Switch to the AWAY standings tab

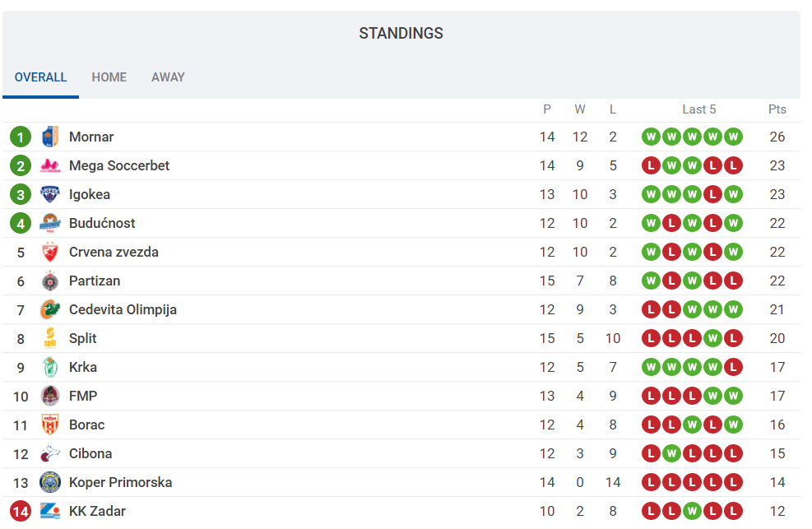click(x=168, y=77)
